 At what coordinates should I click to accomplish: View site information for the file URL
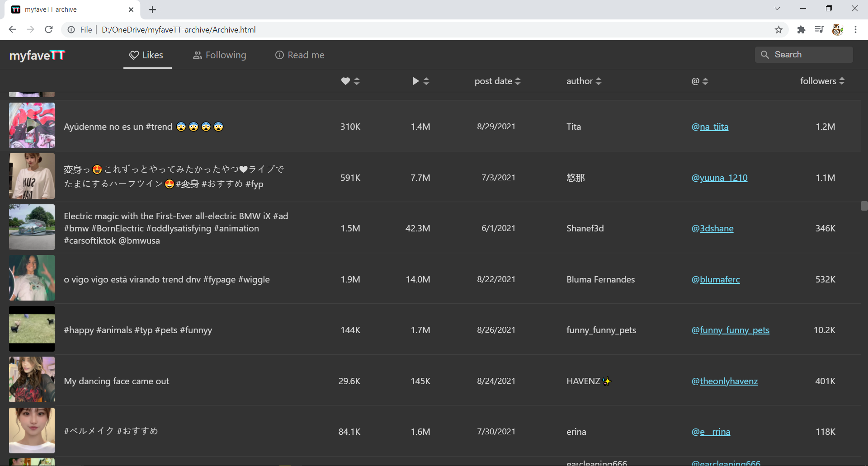point(71,29)
